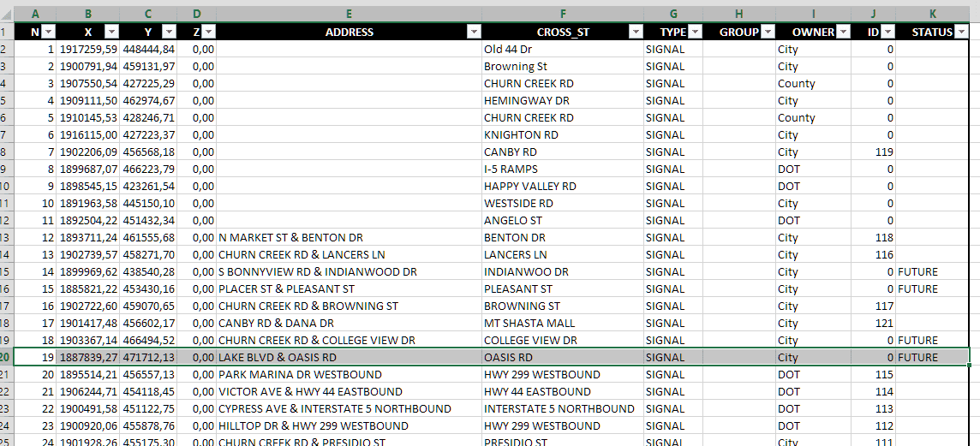Open the GROUP column filter dropdown
The image size is (980, 446).
pyautogui.click(x=768, y=32)
